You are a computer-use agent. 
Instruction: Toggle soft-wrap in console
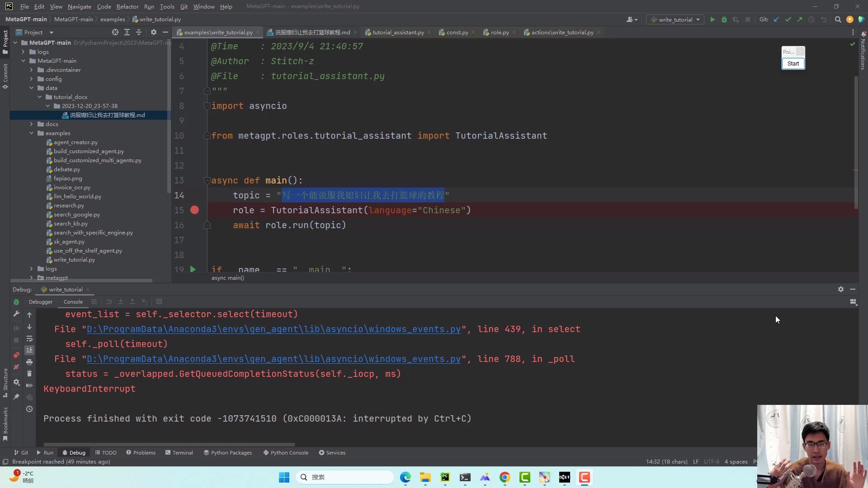29,338
